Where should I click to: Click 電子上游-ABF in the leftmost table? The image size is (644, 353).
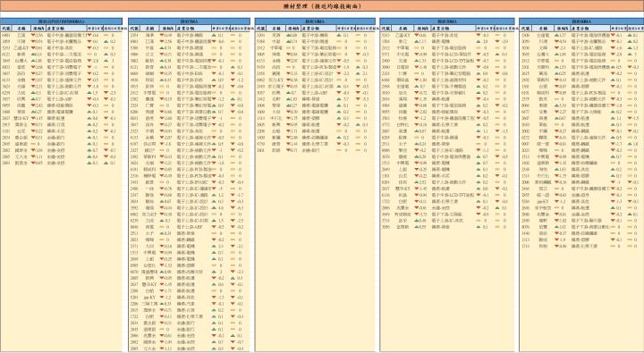point(59,99)
